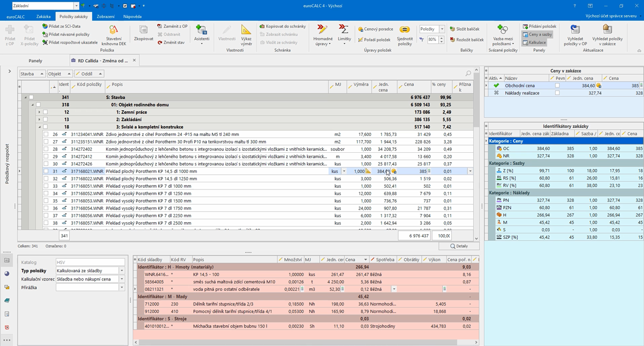644x346 pixels.
Task: Open the Zkopírovat tool
Action: tap(144, 32)
